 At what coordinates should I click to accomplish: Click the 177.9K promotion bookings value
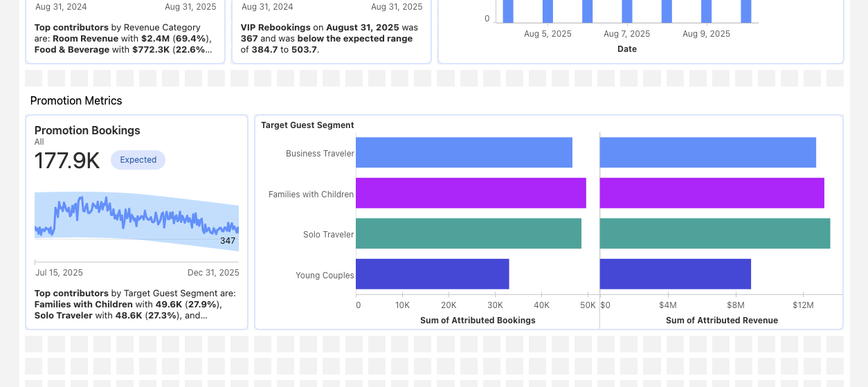(x=67, y=161)
